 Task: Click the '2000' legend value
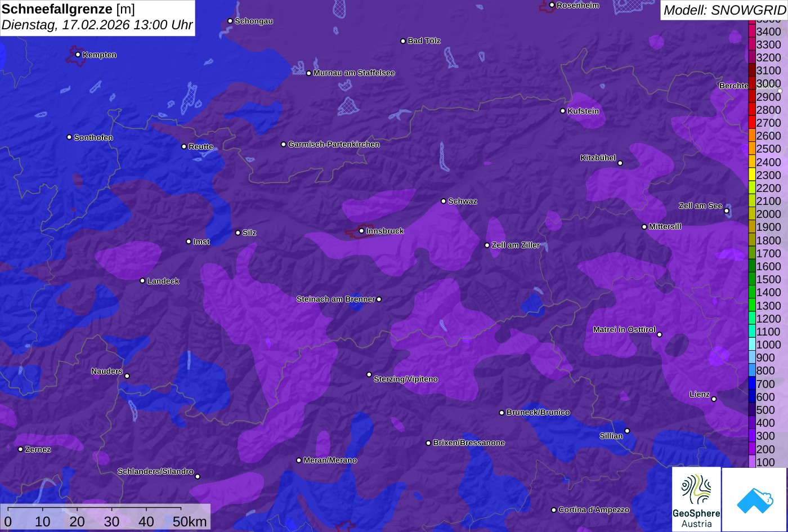(769, 214)
